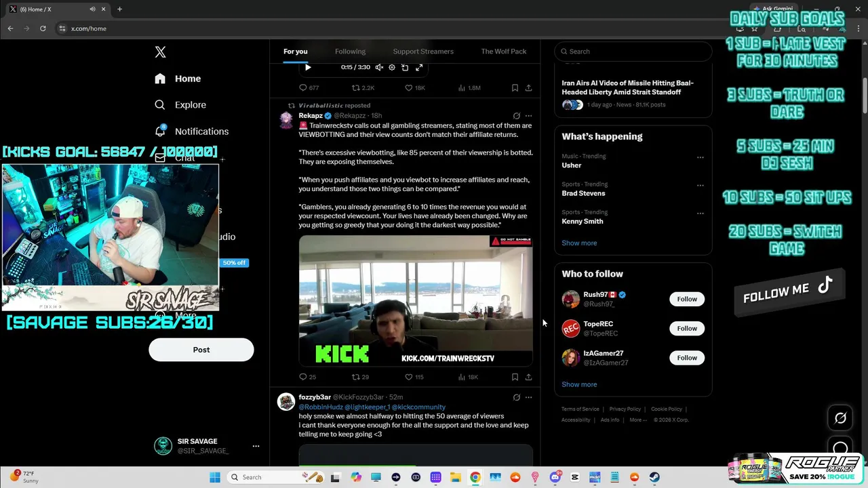Image resolution: width=868 pixels, height=488 pixels.
Task: Open the @kickcommunity mention link
Action: click(x=418, y=407)
